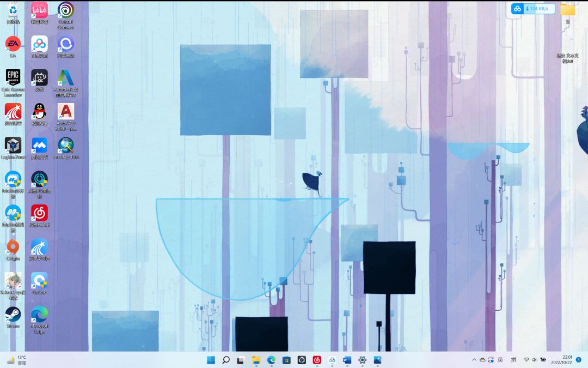588x368 pixels.
Task: Click the OneDrive cloud tray icon
Action: coord(482,360)
